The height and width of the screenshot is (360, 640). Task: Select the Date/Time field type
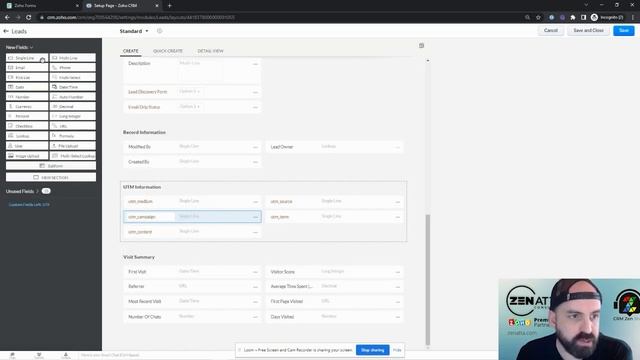pos(73,87)
